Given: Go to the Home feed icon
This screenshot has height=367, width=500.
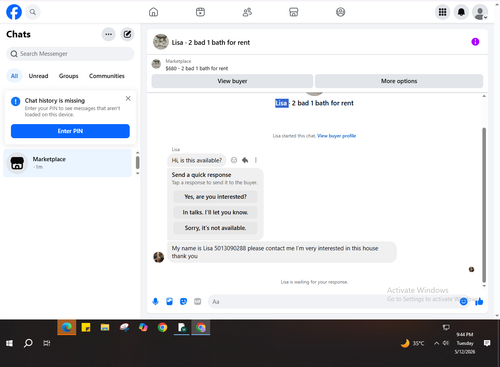Looking at the screenshot, I should pyautogui.click(x=153, y=12).
